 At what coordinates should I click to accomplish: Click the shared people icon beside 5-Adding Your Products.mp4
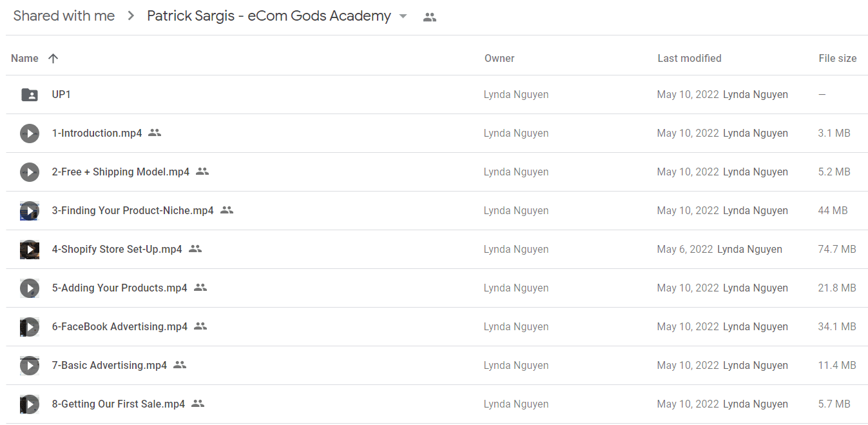point(200,288)
